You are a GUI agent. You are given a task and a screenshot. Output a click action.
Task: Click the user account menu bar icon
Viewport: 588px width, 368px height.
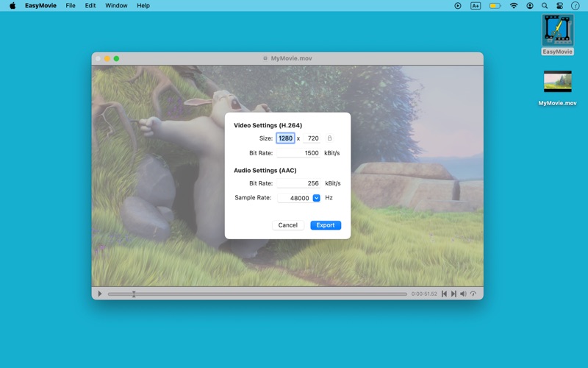[529, 6]
